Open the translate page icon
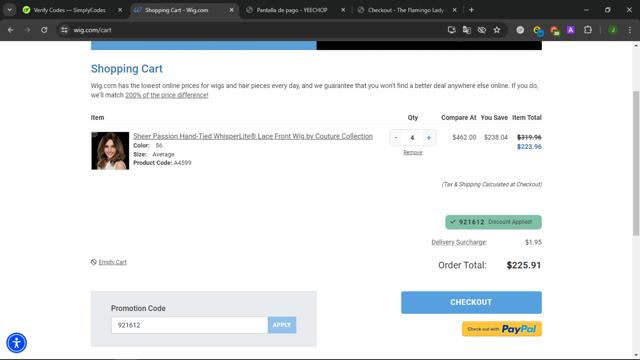Viewport: 640px width, 360px height. coord(467,30)
